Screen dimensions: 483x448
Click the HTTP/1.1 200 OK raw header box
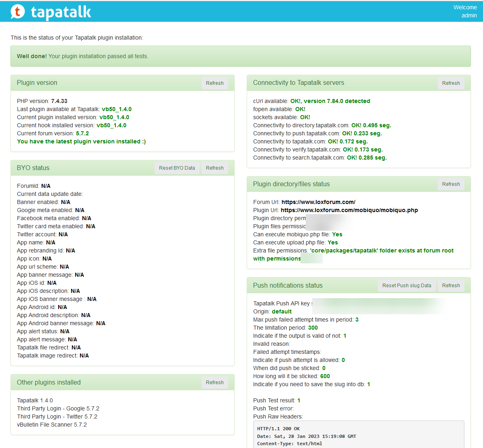[x=359, y=434]
